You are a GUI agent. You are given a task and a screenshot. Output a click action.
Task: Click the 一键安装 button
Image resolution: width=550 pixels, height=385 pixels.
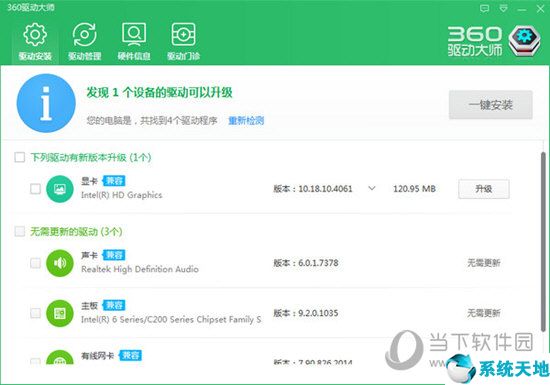tap(491, 105)
